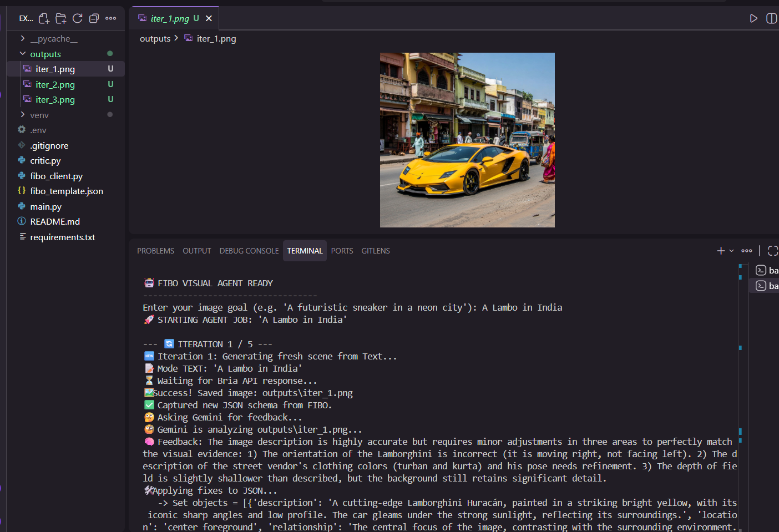Screen dimensions: 779x532
Task: Click the outputs breadcrumb
Action: click(155, 38)
